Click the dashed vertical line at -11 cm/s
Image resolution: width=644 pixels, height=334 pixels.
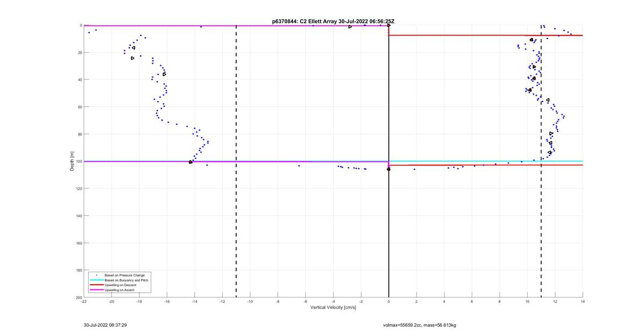[x=236, y=161]
